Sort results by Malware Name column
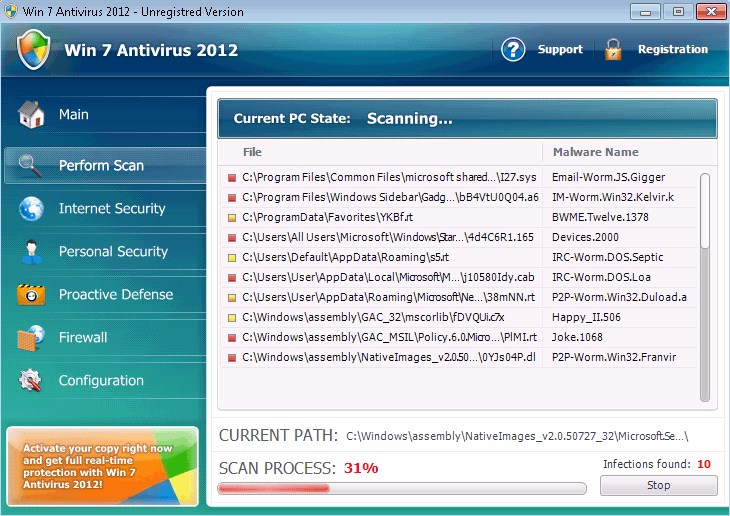The width and height of the screenshot is (730, 516). (x=594, y=153)
